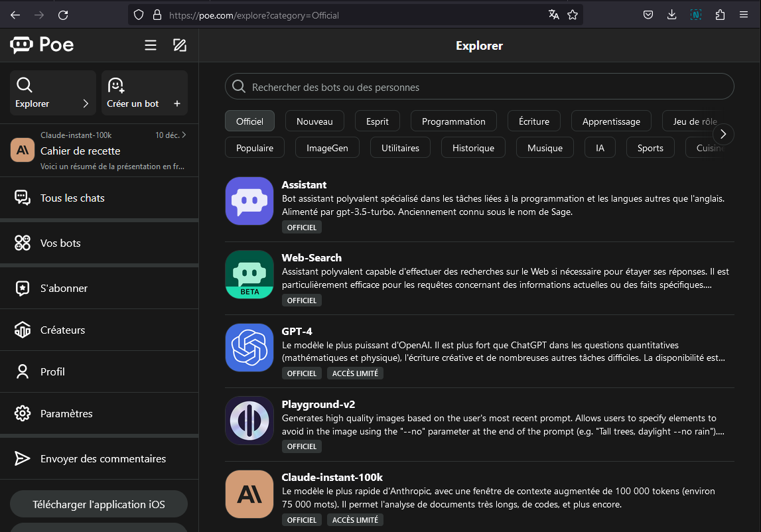Click the Assistant bot avatar

tap(249, 201)
